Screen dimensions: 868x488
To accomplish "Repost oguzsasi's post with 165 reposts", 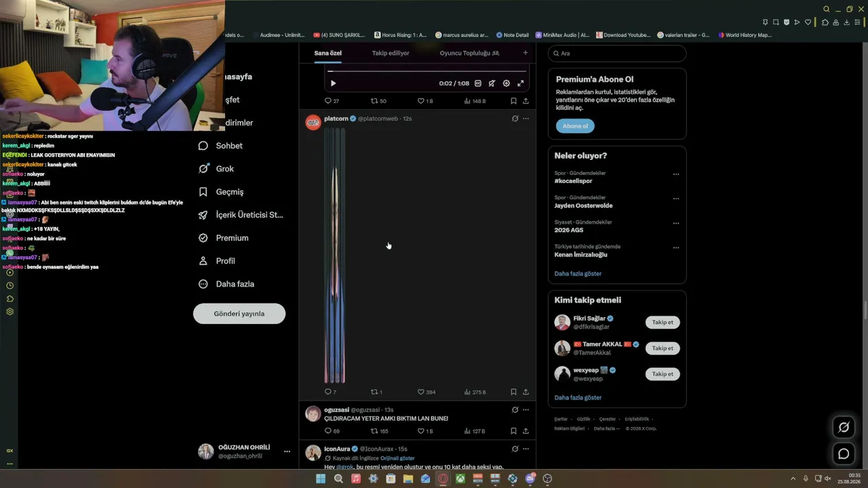I will pyautogui.click(x=379, y=431).
